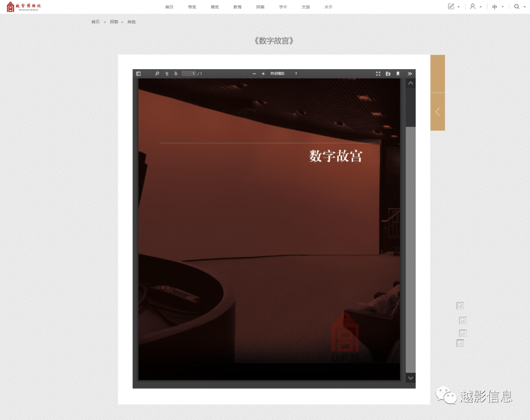Click the PDF page number field
530x420 pixels.
click(x=189, y=74)
